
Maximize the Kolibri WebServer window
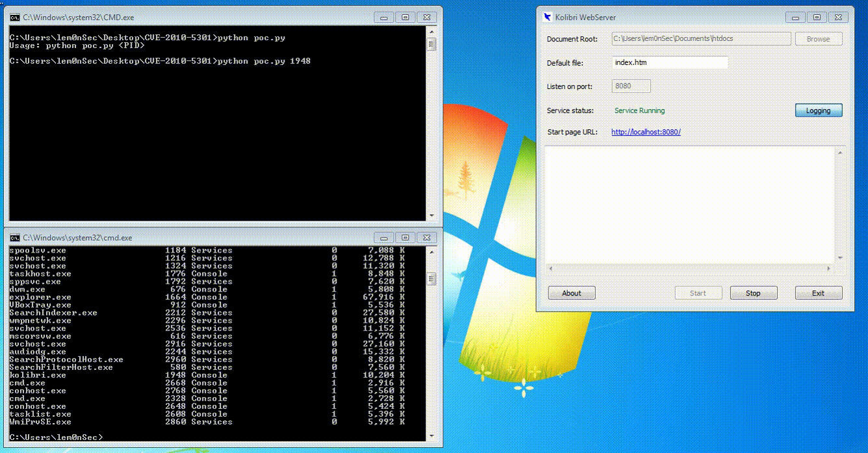(817, 18)
